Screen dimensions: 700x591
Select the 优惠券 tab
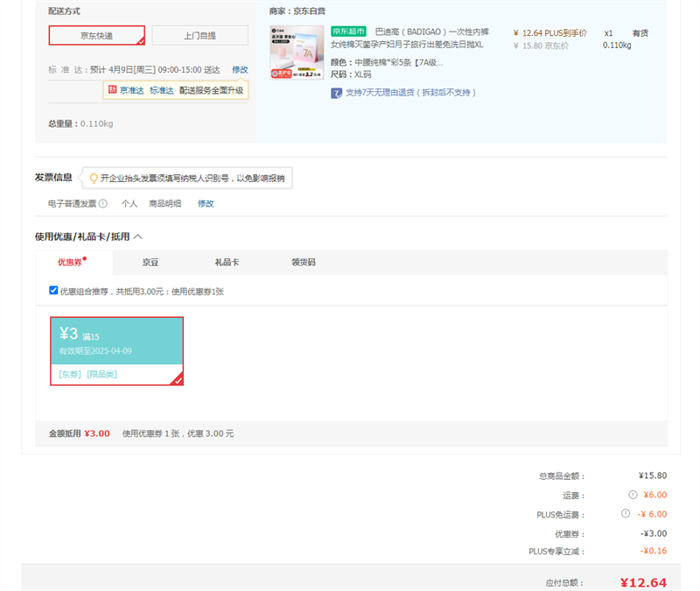(x=70, y=262)
